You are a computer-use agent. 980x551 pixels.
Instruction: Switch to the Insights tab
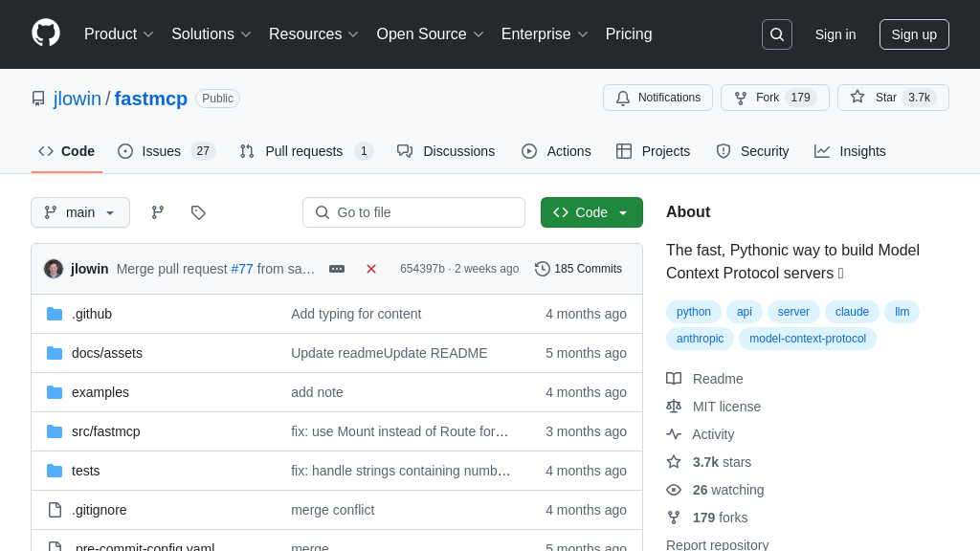(850, 151)
